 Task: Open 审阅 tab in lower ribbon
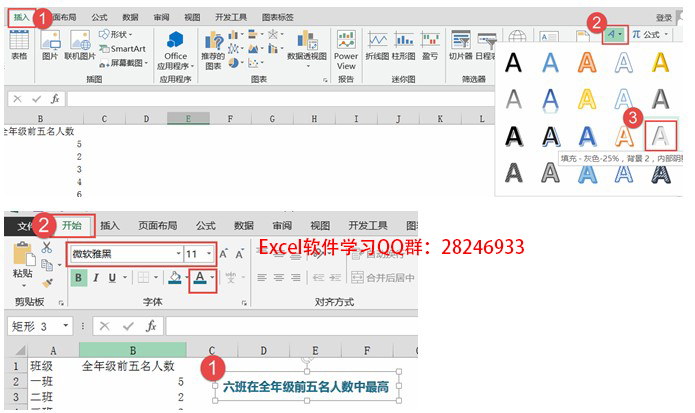point(282,226)
